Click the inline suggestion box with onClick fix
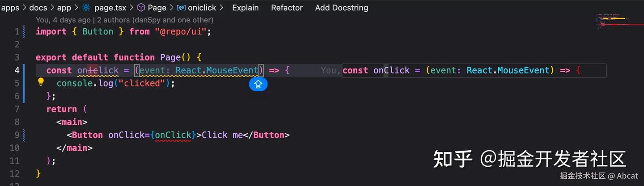The image size is (644, 186). pyautogui.click(x=474, y=70)
